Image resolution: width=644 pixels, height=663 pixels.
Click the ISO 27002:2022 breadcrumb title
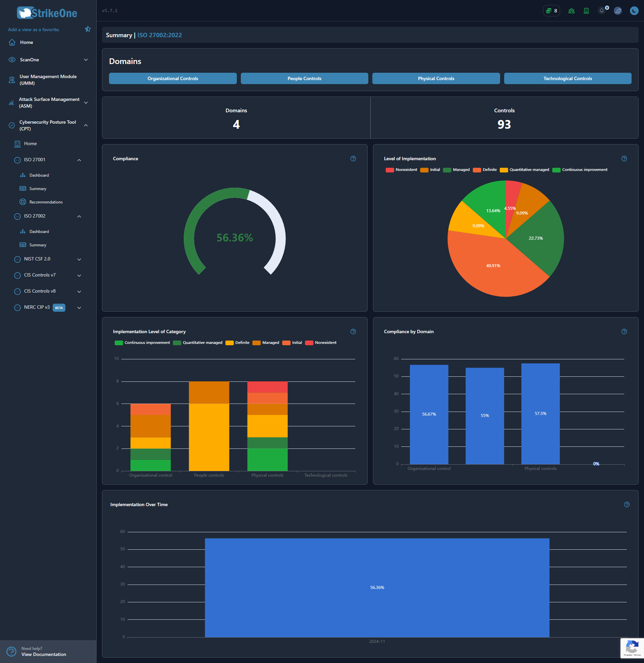point(159,35)
